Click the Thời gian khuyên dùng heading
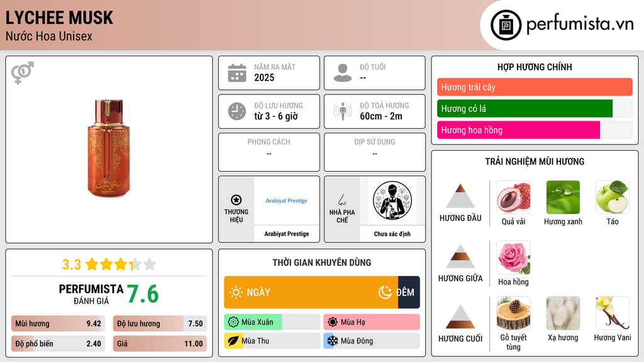The image size is (644, 362). click(322, 263)
